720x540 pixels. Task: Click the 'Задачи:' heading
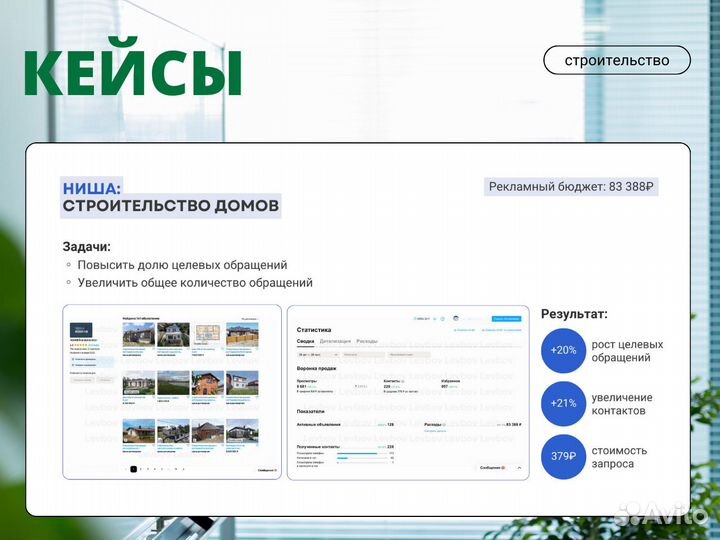[87, 247]
